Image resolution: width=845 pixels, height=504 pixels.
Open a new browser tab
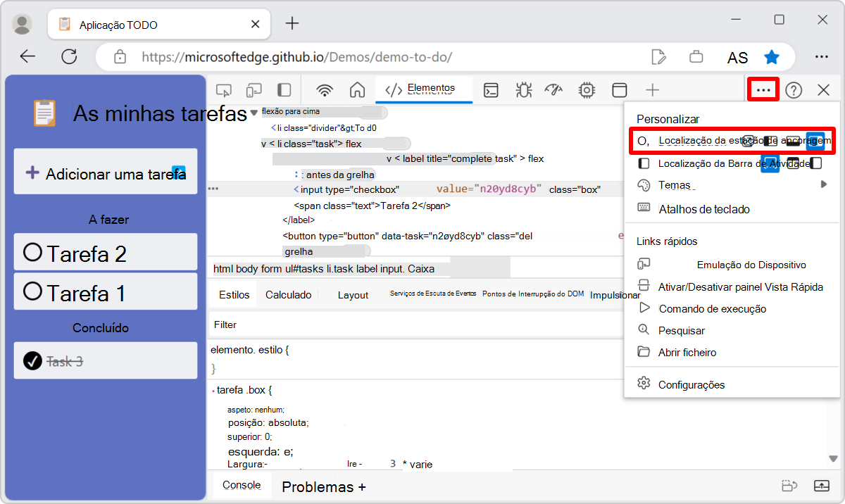tap(292, 23)
